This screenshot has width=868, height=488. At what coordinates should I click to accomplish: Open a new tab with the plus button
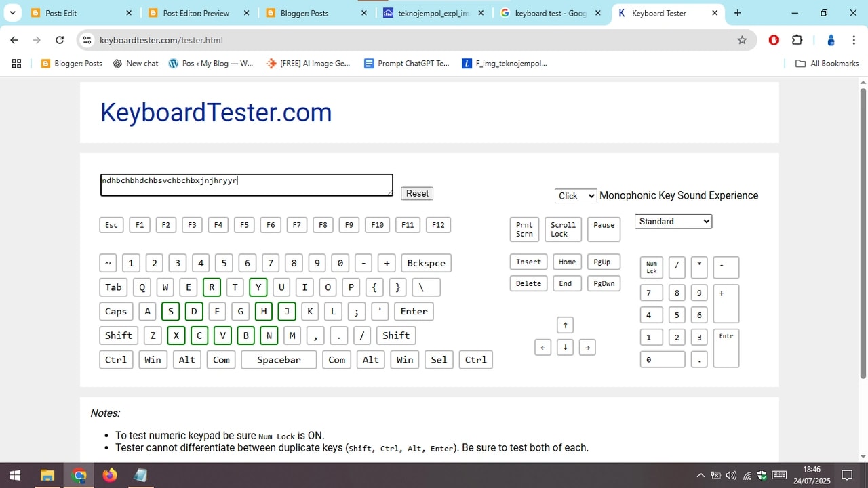pyautogui.click(x=738, y=13)
